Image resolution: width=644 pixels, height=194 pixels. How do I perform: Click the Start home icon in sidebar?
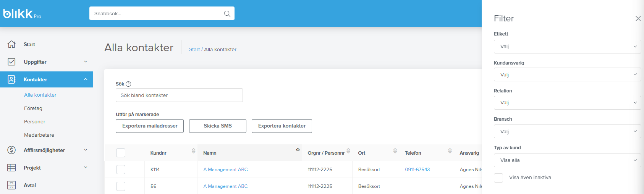pos(11,44)
